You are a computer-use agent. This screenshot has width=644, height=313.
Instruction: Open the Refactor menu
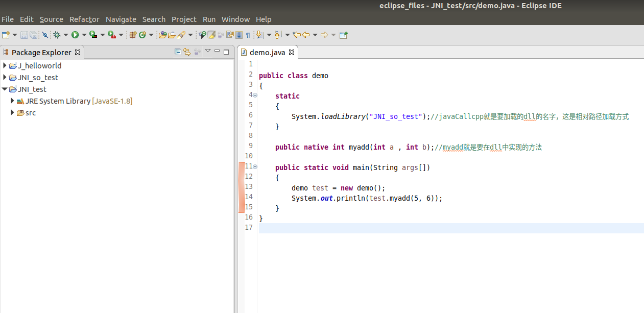[84, 19]
